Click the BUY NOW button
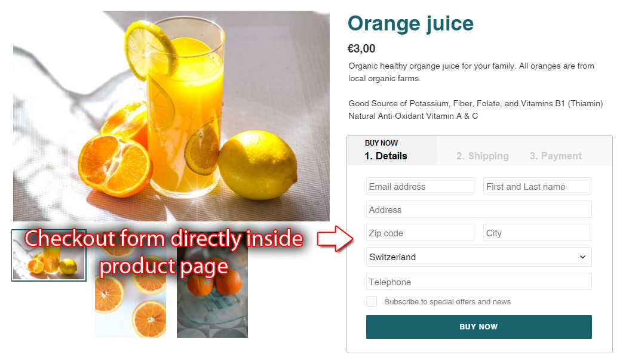This screenshot has width=626, height=364. (x=478, y=327)
